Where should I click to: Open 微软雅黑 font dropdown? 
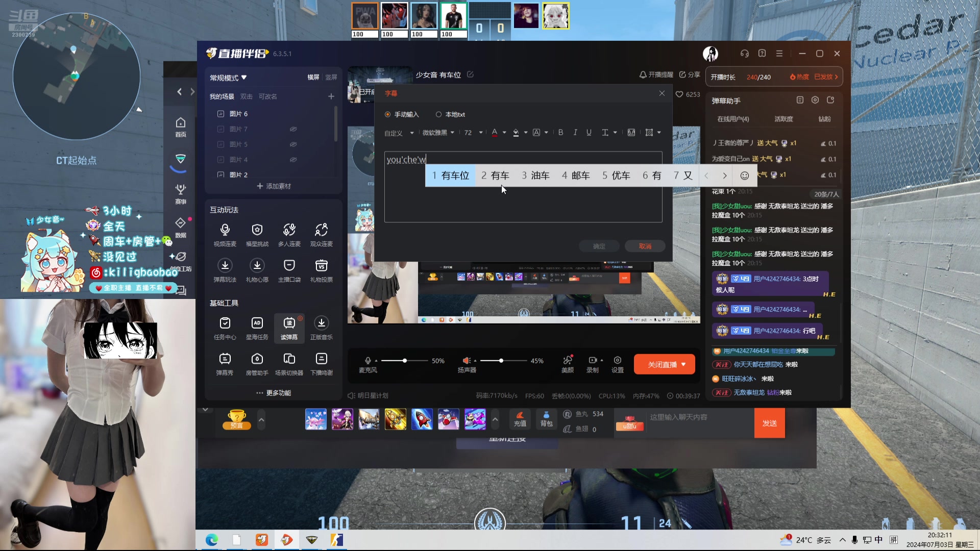point(438,133)
